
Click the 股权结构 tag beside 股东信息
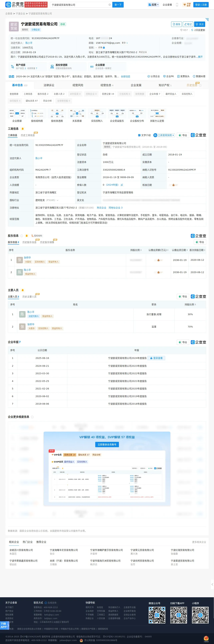[x=37, y=236]
